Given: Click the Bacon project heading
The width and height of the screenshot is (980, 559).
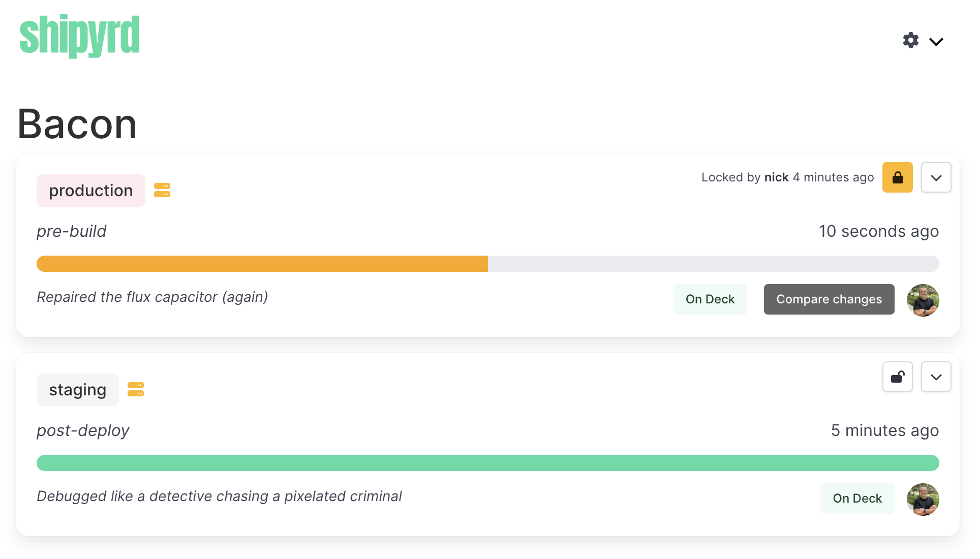Looking at the screenshot, I should point(77,125).
